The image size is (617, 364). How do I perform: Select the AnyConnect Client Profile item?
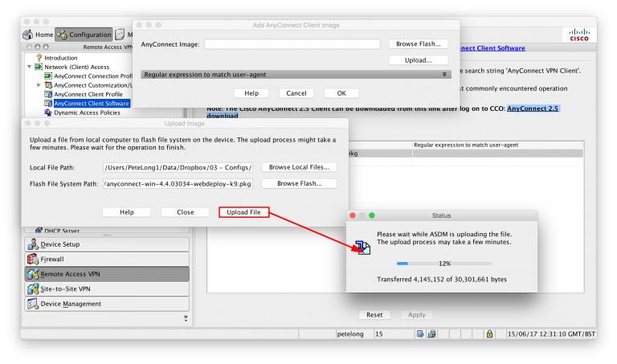(88, 94)
